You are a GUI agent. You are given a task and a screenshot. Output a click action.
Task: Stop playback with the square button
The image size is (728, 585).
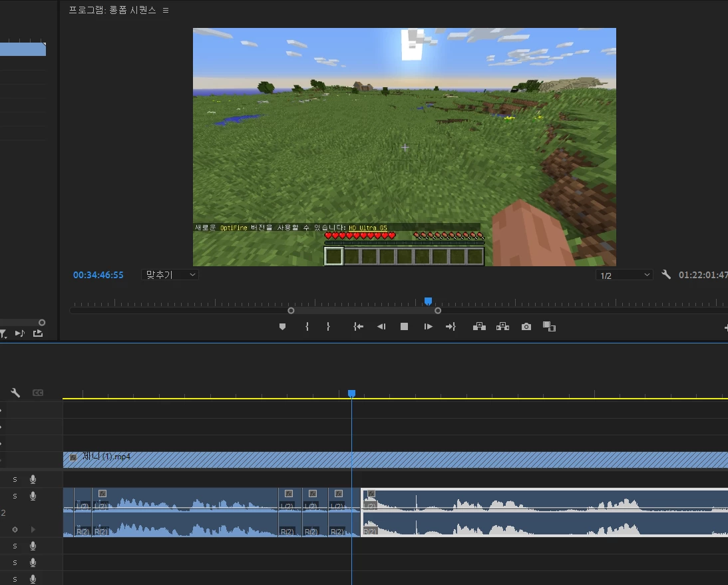tap(404, 327)
